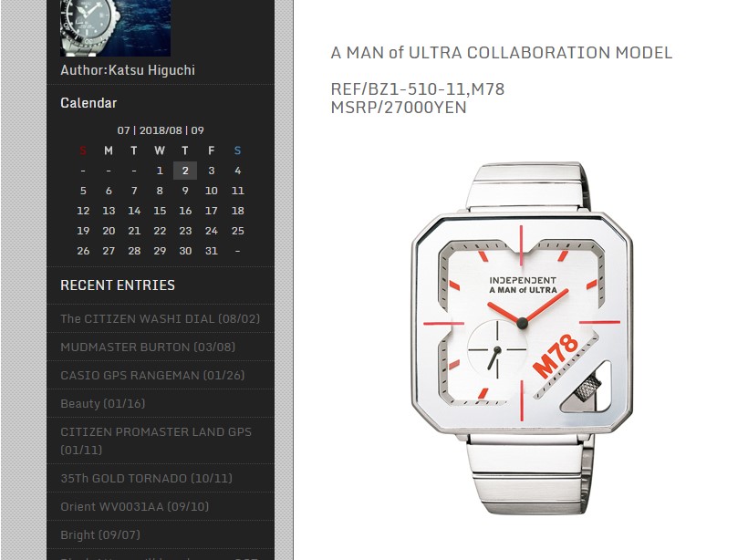Viewport: 748px width, 560px height.
Task: Go to next month 09 in calendar
Action: (x=198, y=130)
